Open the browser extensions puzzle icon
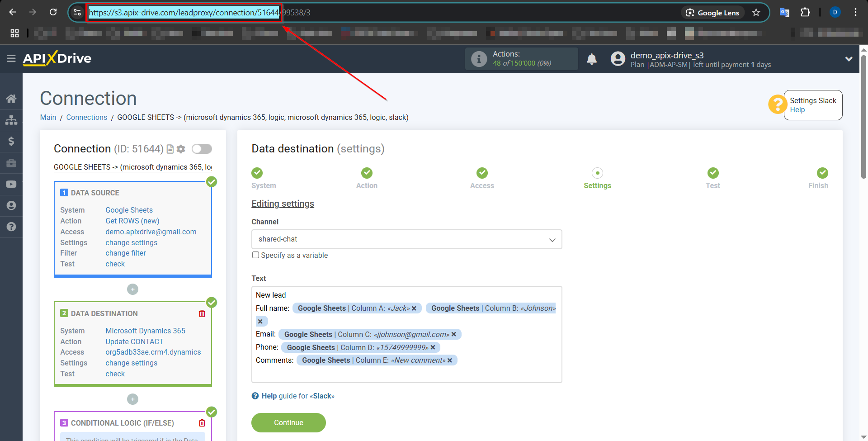This screenshot has width=868, height=441. [x=805, y=13]
